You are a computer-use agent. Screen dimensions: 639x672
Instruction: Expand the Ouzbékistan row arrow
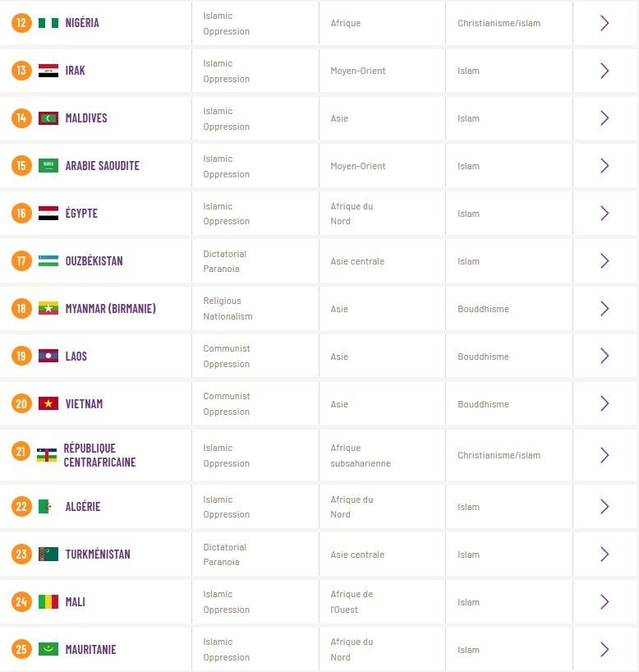pos(605,261)
